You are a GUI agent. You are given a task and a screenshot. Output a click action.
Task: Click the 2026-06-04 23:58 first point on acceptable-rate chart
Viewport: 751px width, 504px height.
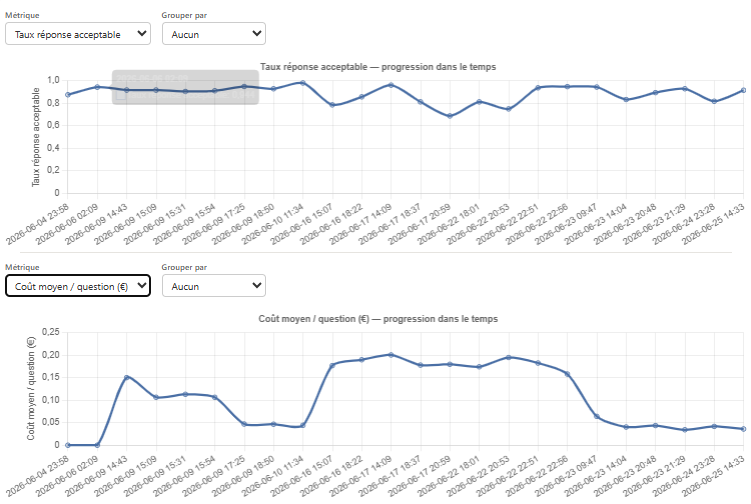[68, 95]
